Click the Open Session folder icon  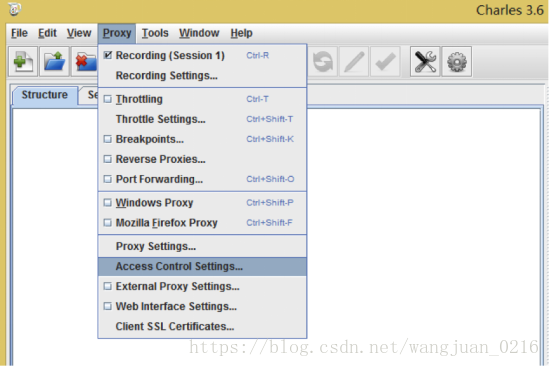[x=54, y=62]
